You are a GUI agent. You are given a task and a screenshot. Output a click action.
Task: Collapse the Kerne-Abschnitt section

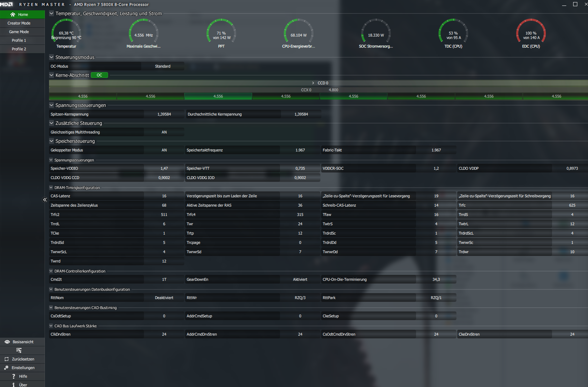click(51, 75)
